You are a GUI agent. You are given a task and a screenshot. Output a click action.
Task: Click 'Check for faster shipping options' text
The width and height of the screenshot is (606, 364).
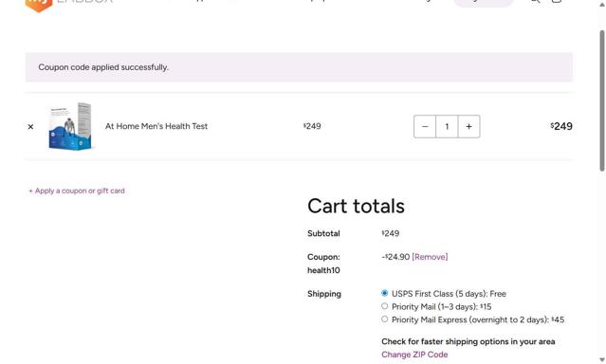(468, 341)
